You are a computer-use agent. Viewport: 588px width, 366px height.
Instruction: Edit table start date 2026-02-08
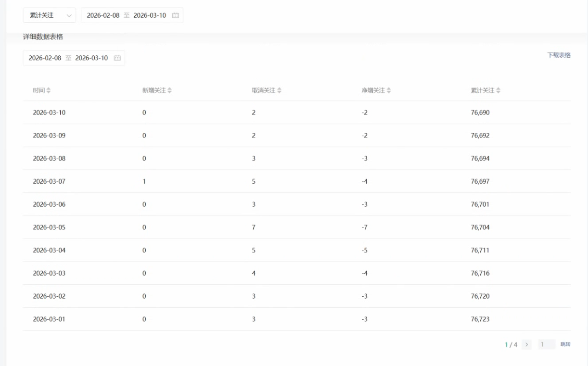[45, 58]
